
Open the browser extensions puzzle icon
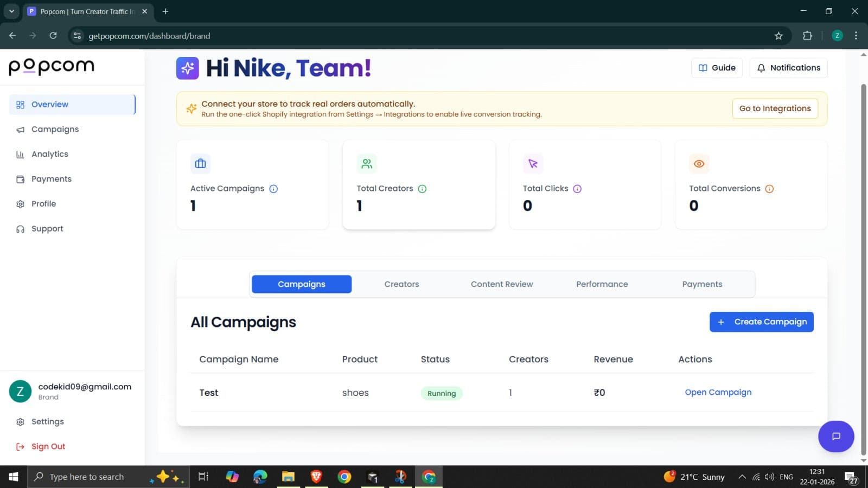807,36
